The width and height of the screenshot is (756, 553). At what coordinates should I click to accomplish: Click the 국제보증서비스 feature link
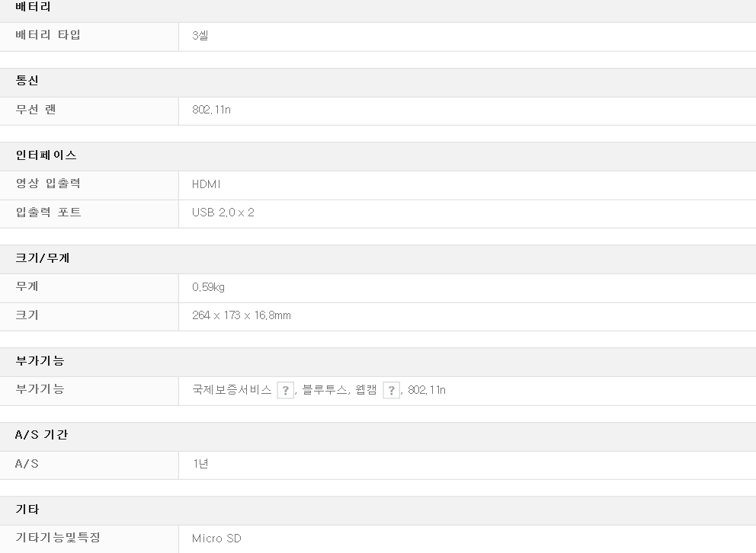[x=232, y=390]
